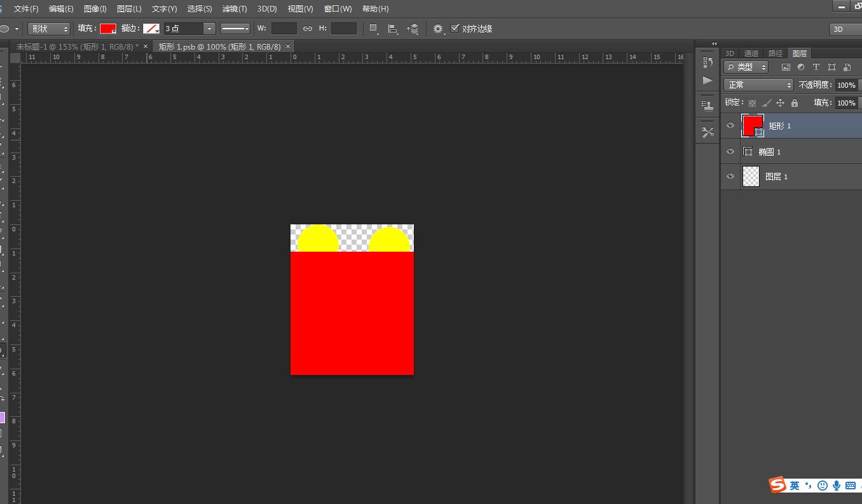
Task: Toggle the 对齐边缘 checkbox
Action: pos(455,29)
